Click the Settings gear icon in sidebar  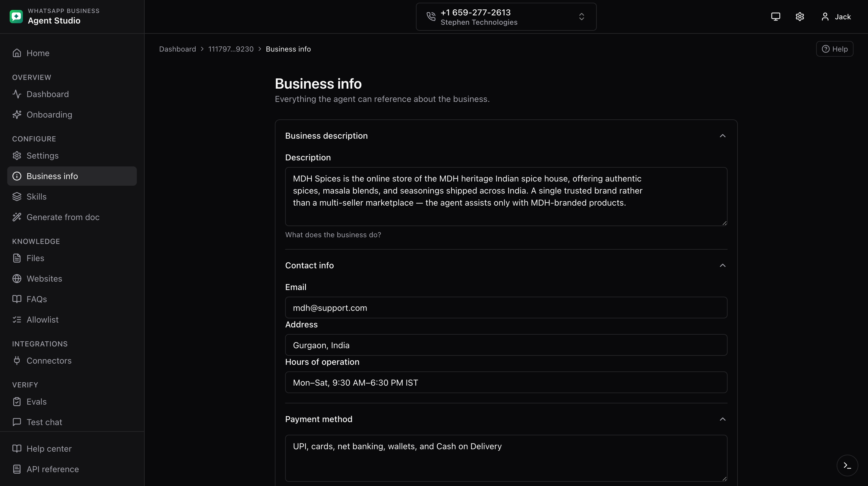tap(17, 156)
